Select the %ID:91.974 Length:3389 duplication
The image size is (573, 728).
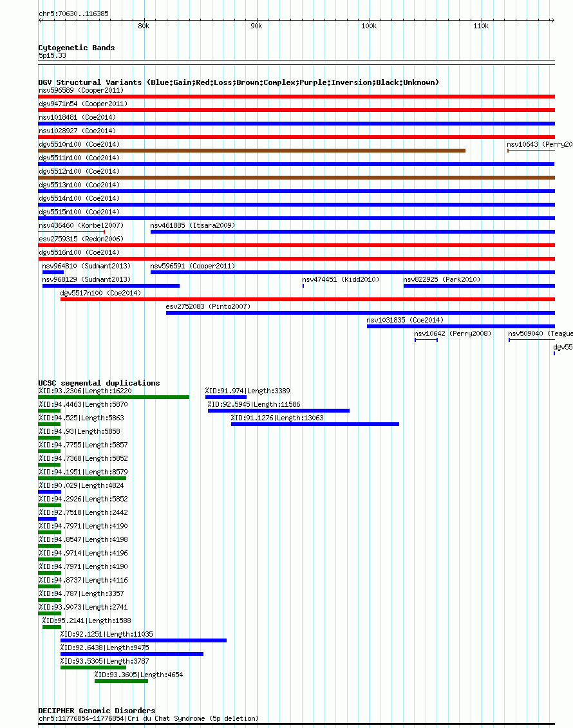click(226, 397)
